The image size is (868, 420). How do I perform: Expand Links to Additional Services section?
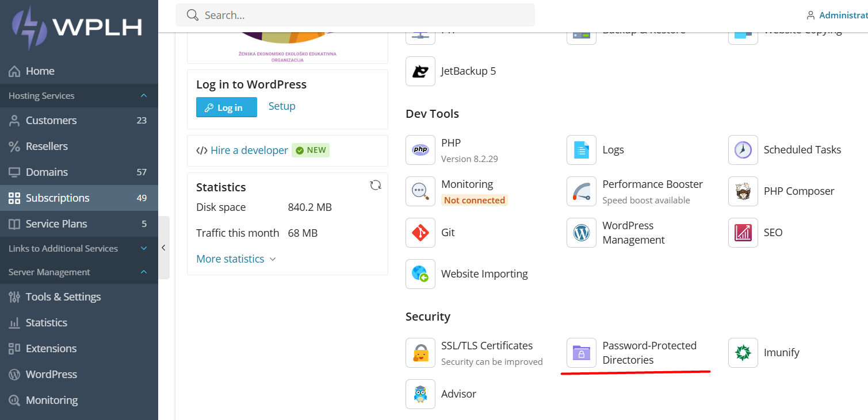79,249
